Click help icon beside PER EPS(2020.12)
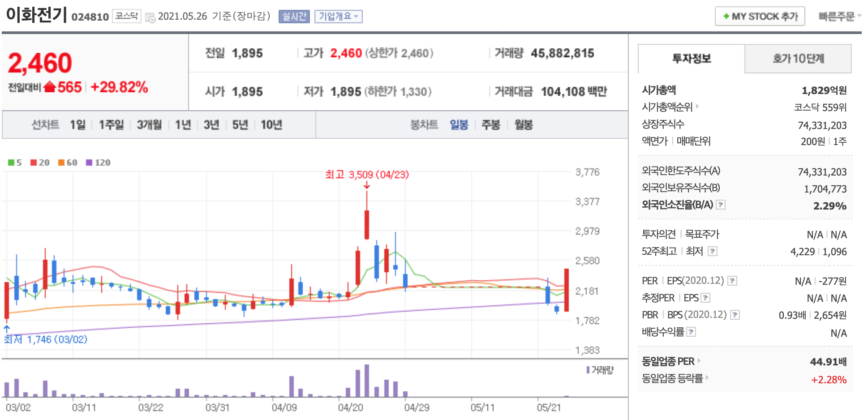The width and height of the screenshot is (868, 420). [x=732, y=281]
